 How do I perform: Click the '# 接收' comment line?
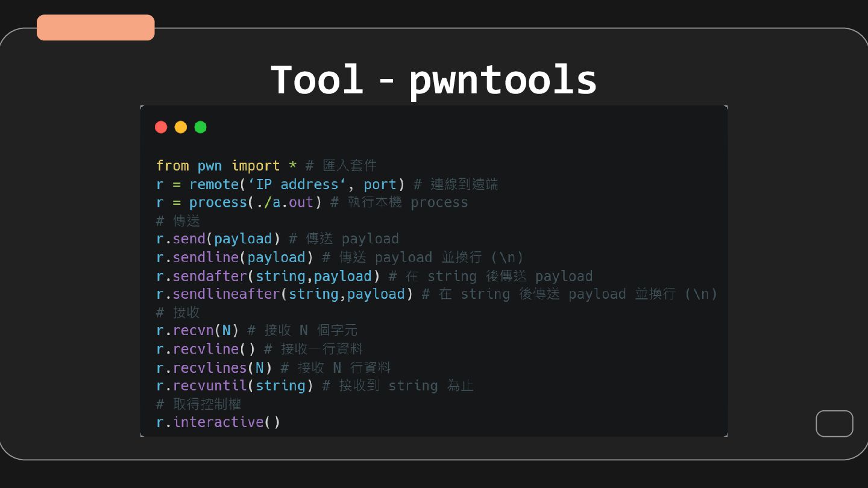178,312
